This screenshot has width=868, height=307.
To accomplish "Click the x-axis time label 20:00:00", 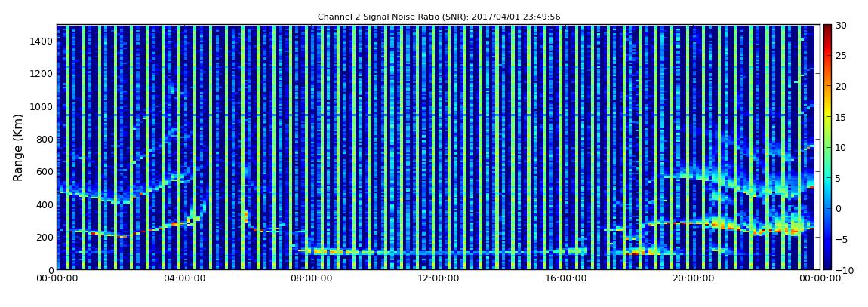I will click(x=692, y=279).
